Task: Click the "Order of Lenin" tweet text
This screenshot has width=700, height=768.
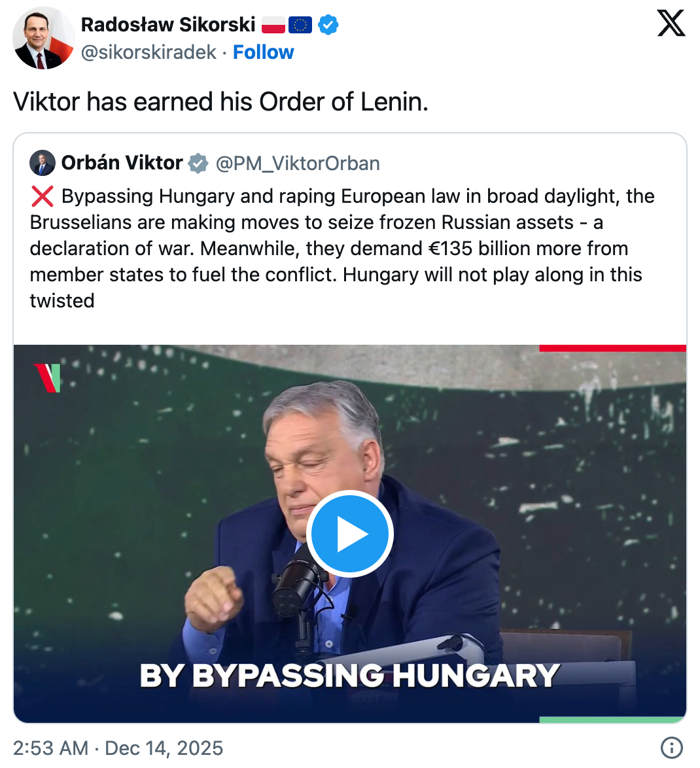Action: [220, 102]
